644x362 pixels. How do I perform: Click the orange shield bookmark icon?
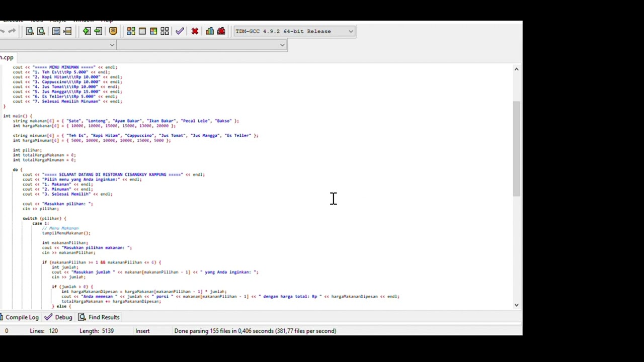click(x=113, y=31)
